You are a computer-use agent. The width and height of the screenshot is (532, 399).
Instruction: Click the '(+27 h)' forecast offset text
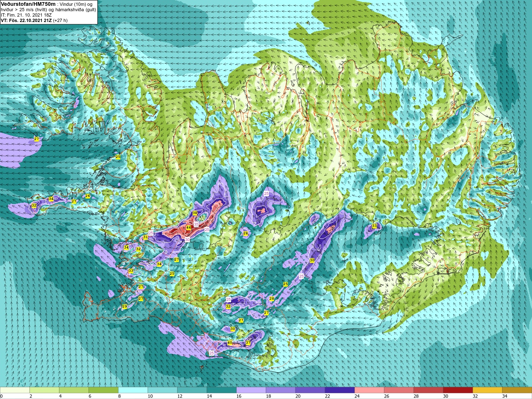[60, 20]
